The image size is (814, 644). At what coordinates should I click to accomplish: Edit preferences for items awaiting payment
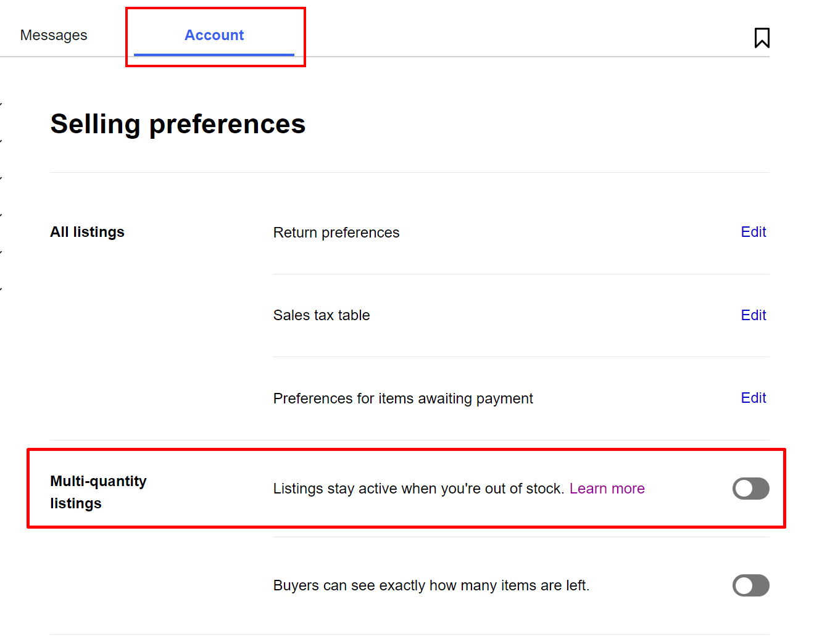pos(754,398)
